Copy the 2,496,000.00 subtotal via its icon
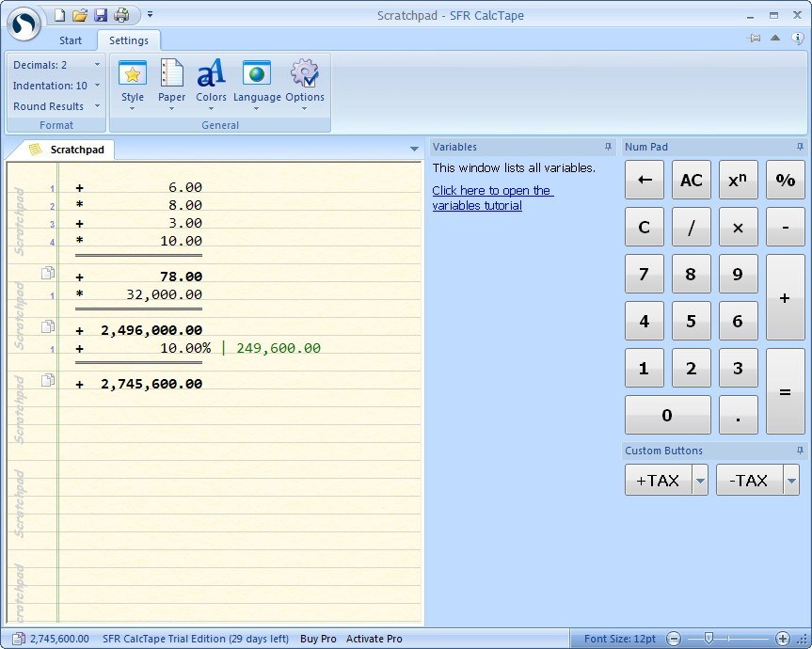 (48, 326)
